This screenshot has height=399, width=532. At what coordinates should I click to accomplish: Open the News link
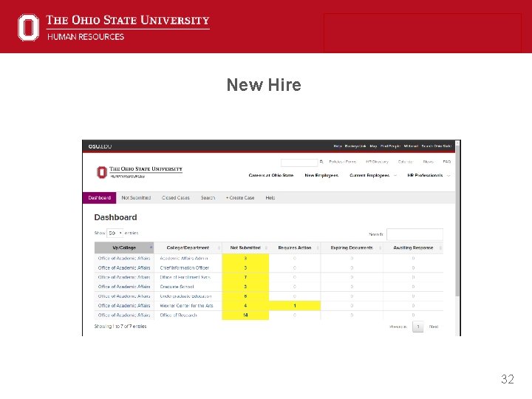pyautogui.click(x=428, y=162)
